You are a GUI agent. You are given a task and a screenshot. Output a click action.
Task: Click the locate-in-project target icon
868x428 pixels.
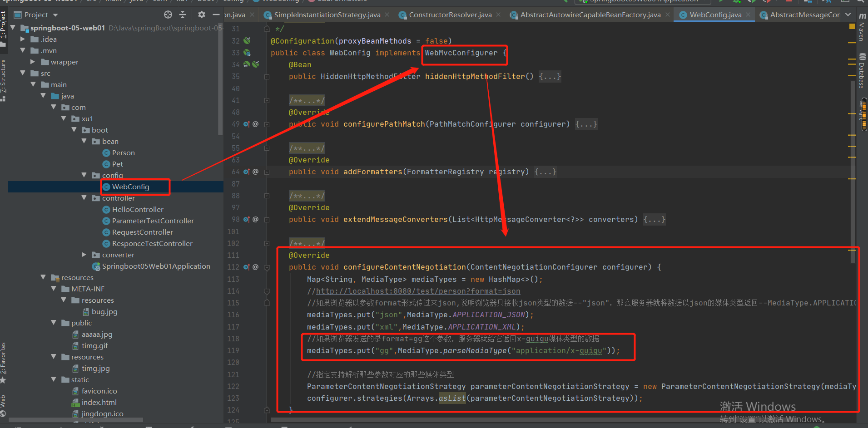(168, 15)
